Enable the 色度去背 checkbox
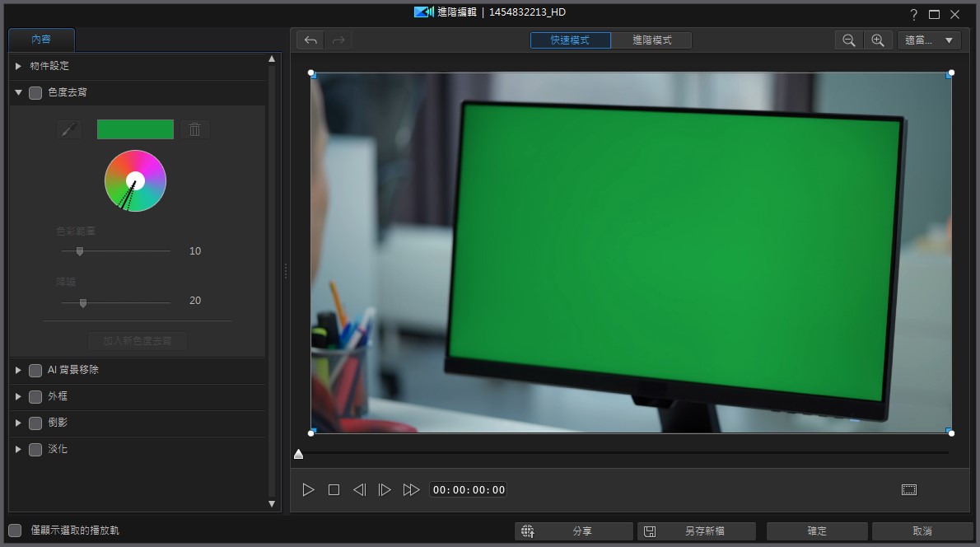The height and width of the screenshot is (547, 980). click(x=35, y=93)
